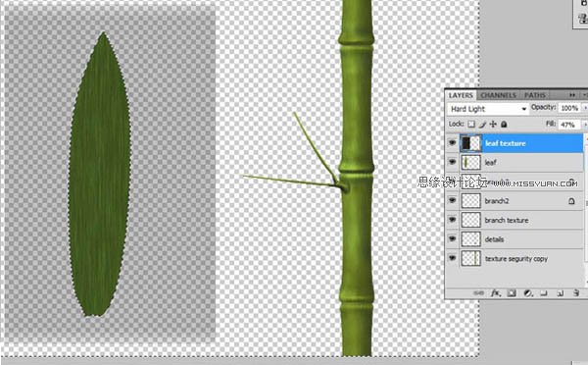Click the Opacity 100% value field
Image resolution: width=588 pixels, height=365 pixels.
point(568,108)
